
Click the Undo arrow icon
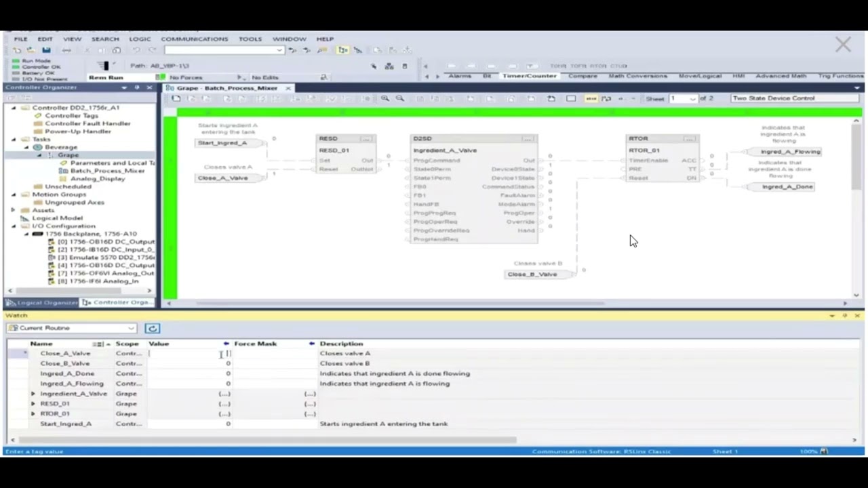[137, 50]
